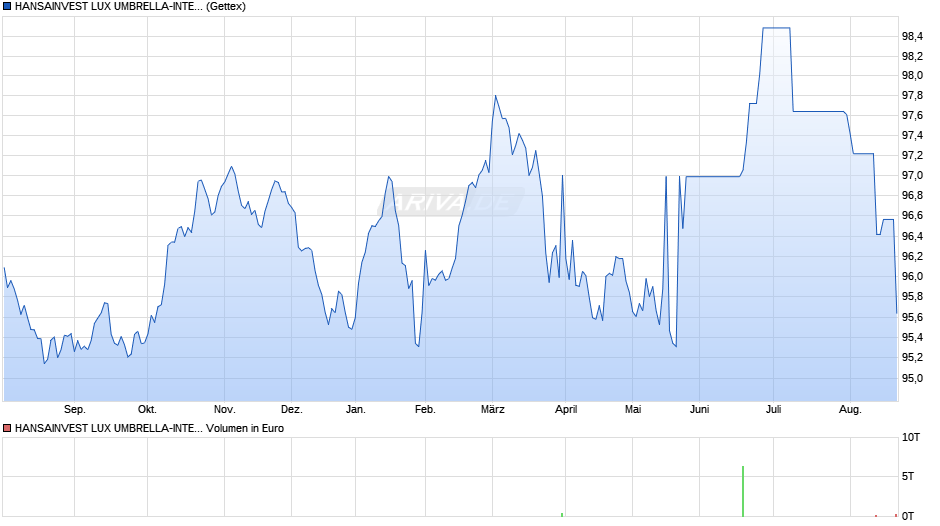Click the 0T volume axis label
940x526 pixels.
coord(908,516)
